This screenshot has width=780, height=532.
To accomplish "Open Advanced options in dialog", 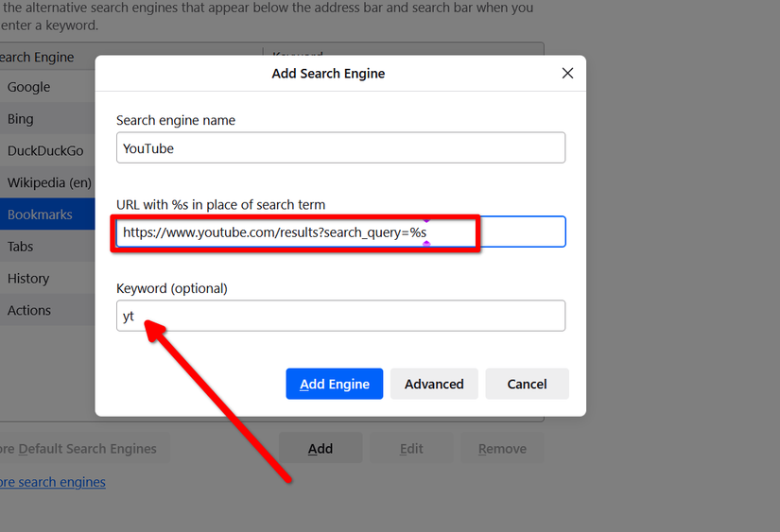I will (x=434, y=384).
